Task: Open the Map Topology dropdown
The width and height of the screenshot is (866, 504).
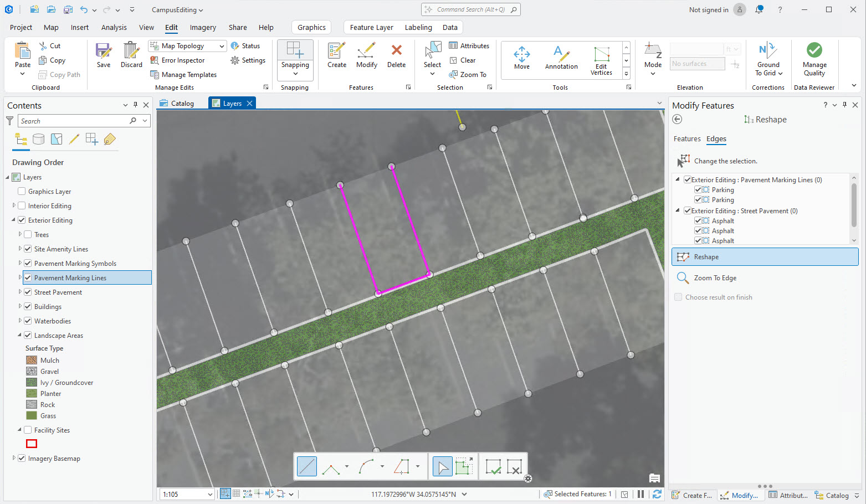Action: click(222, 46)
